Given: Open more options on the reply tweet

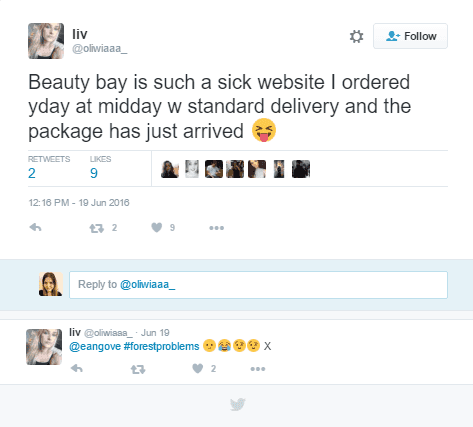Looking at the screenshot, I should click(258, 369).
